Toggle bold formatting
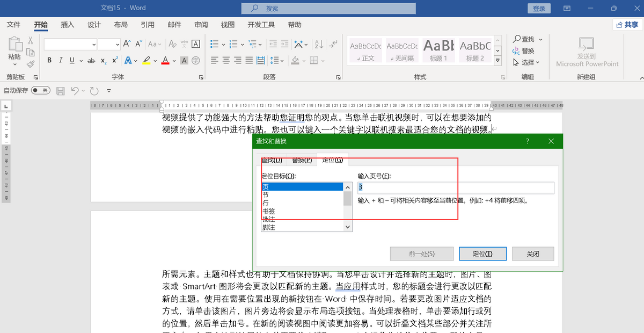The image size is (644, 333). [49, 61]
